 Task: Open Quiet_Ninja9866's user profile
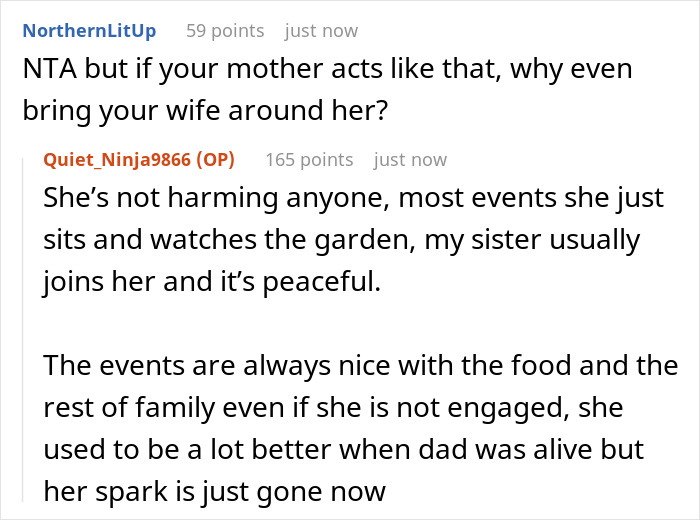(x=117, y=160)
